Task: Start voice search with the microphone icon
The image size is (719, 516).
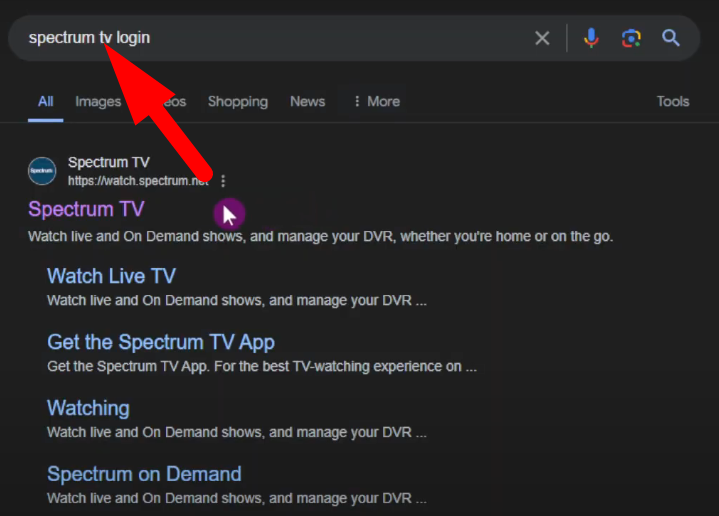Action: (591, 38)
